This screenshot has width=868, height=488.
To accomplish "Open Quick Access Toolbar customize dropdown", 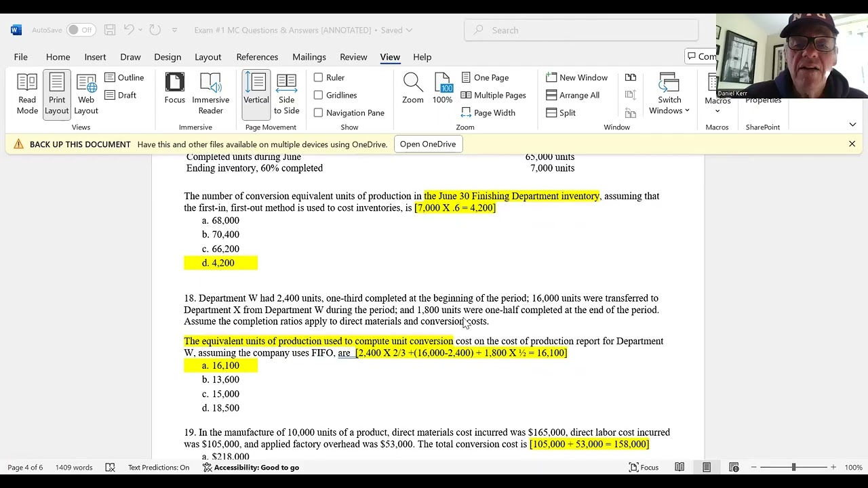I will tap(174, 30).
